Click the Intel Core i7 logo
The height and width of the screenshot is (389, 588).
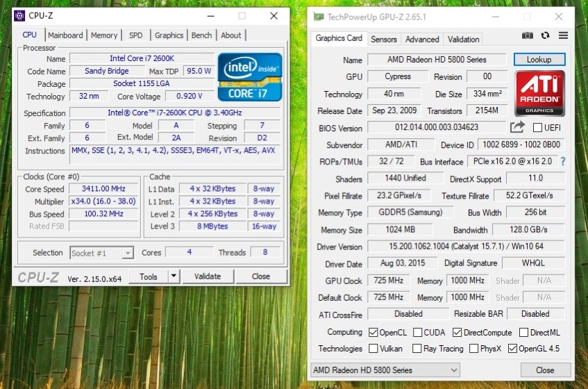point(250,77)
